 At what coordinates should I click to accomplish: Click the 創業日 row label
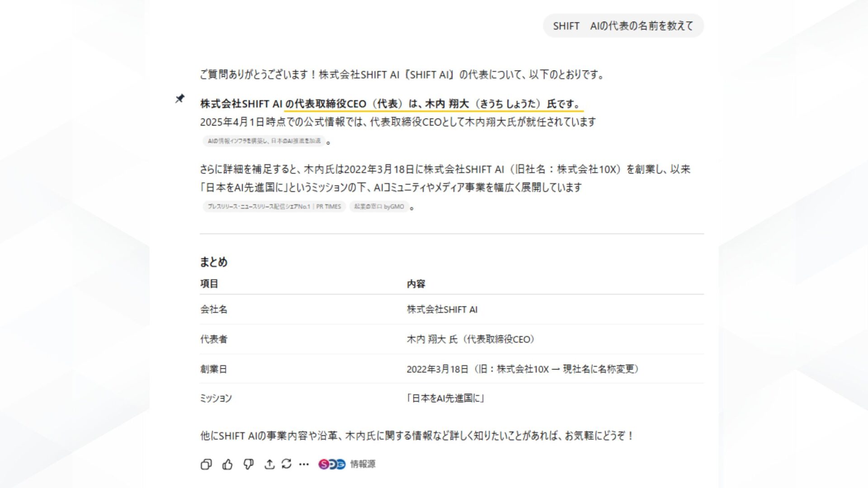coord(213,369)
